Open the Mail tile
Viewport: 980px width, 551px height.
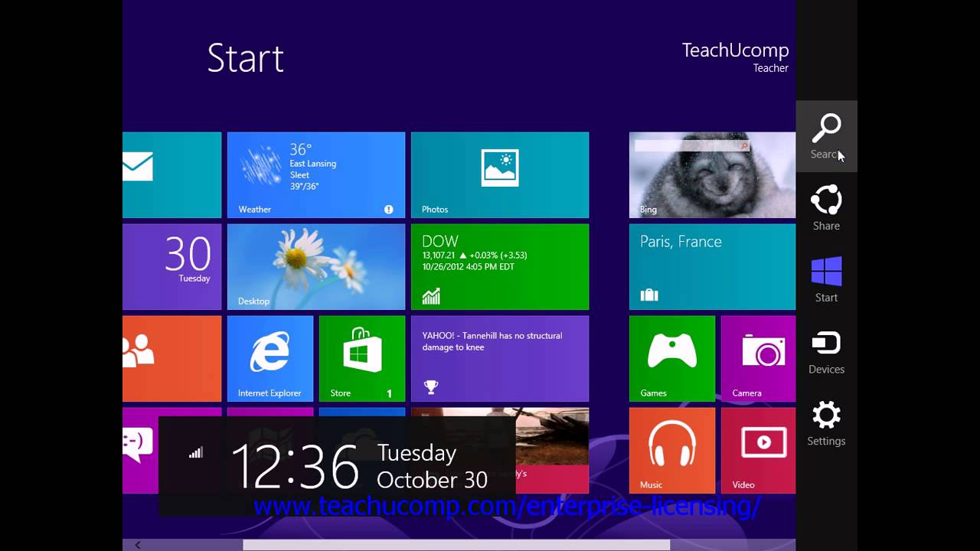click(171, 175)
